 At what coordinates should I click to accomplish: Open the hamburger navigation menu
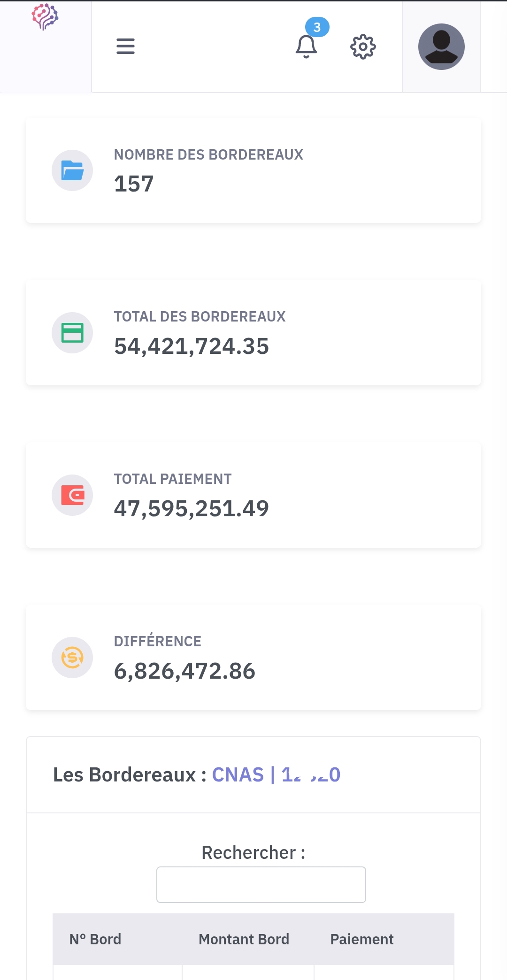click(x=125, y=46)
